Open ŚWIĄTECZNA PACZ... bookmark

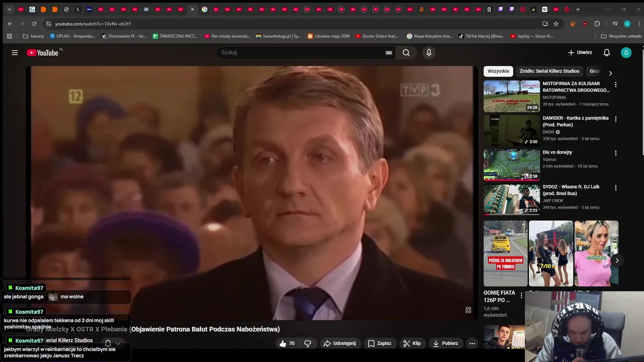point(175,36)
